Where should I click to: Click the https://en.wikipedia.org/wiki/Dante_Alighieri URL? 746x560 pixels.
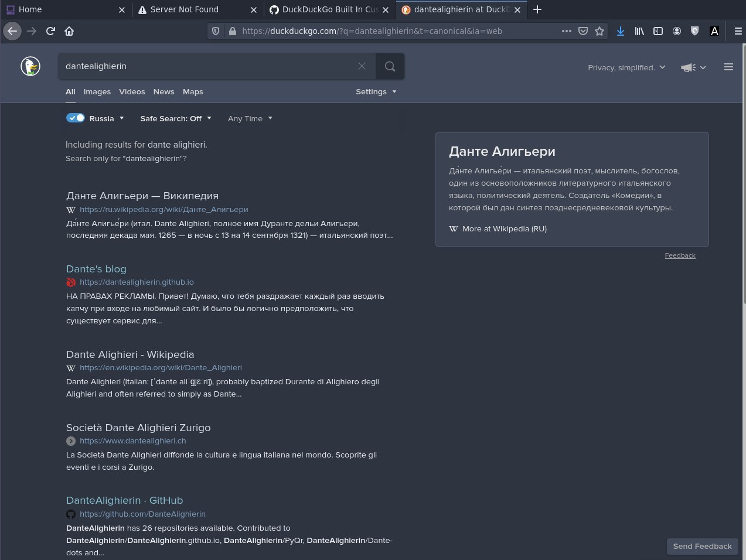[161, 368]
